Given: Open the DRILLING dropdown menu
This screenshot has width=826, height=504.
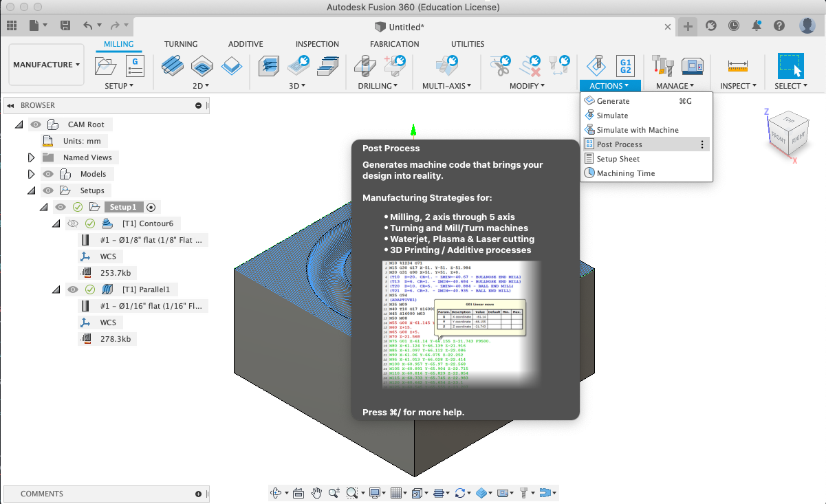Looking at the screenshot, I should [x=378, y=86].
